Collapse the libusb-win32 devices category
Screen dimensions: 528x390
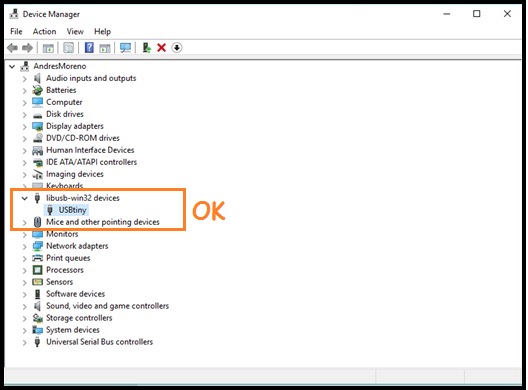pos(24,198)
